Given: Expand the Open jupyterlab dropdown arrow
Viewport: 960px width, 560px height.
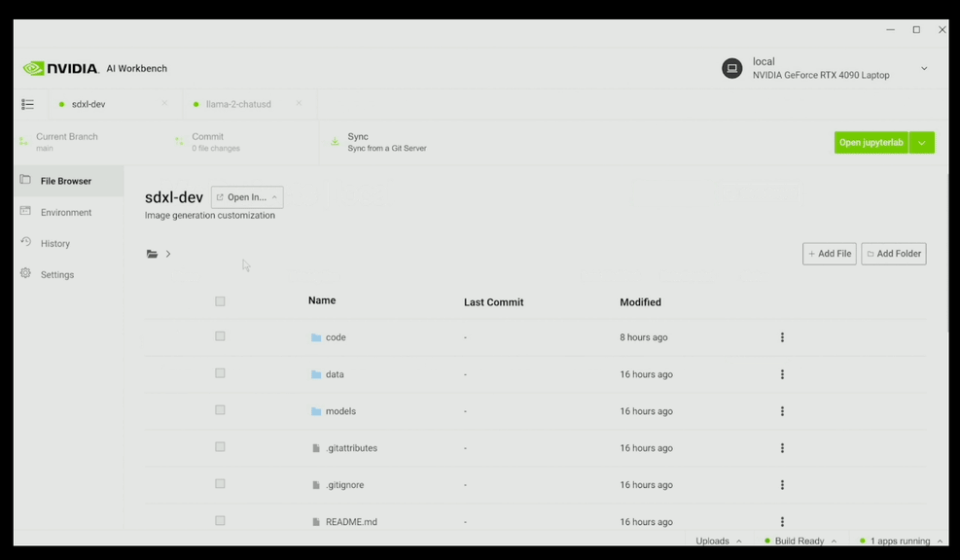Looking at the screenshot, I should coord(921,143).
